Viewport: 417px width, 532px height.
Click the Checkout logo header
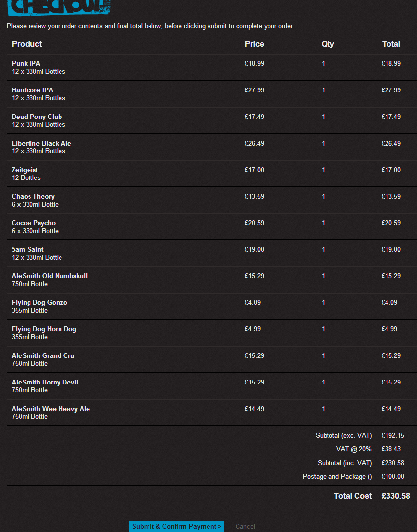pos(59,7)
